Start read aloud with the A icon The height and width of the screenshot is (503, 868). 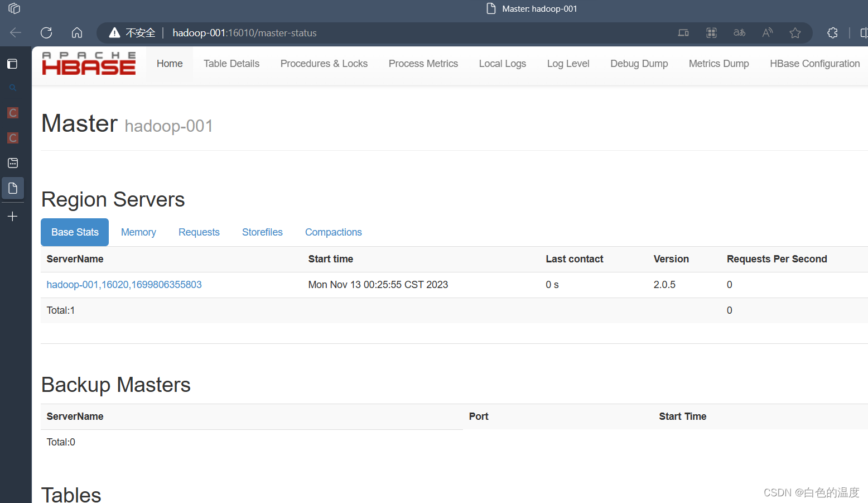click(767, 32)
